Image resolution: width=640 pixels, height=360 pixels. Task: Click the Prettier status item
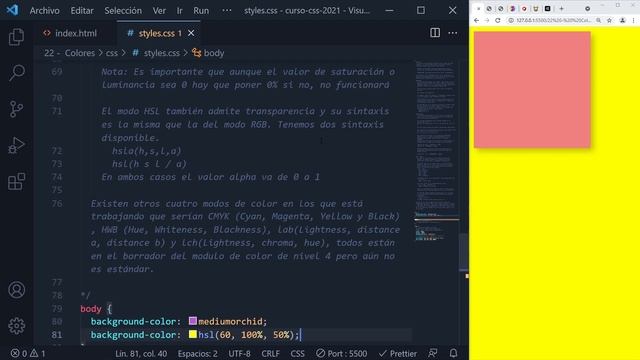[398, 353]
